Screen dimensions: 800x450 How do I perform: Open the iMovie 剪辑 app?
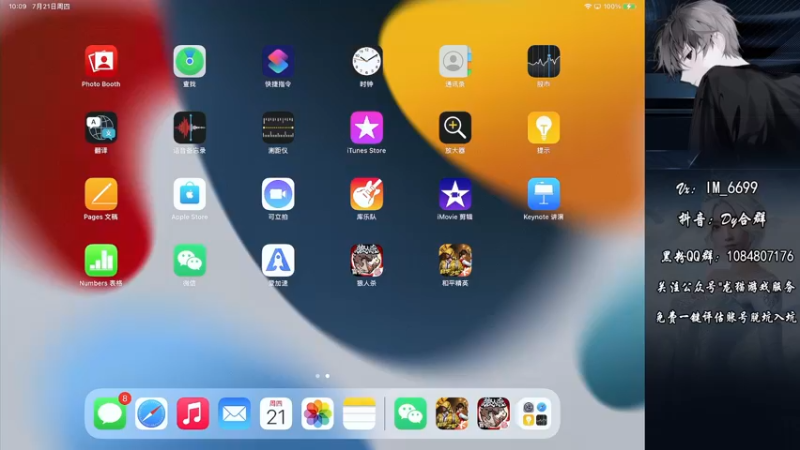[455, 194]
